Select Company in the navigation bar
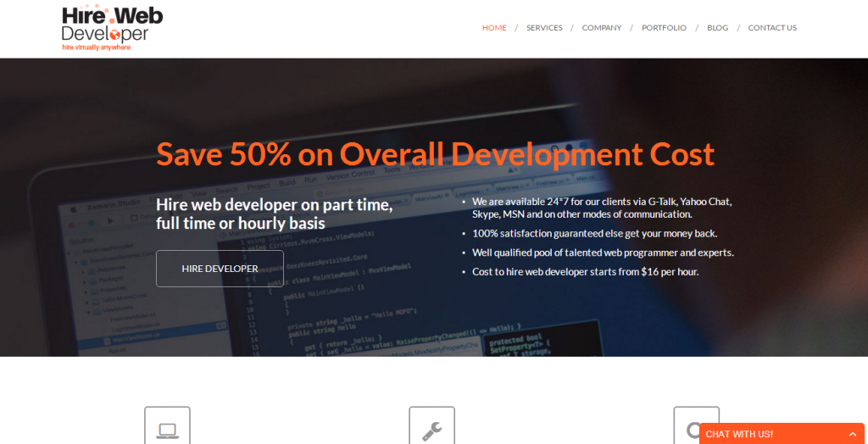 [x=601, y=28]
